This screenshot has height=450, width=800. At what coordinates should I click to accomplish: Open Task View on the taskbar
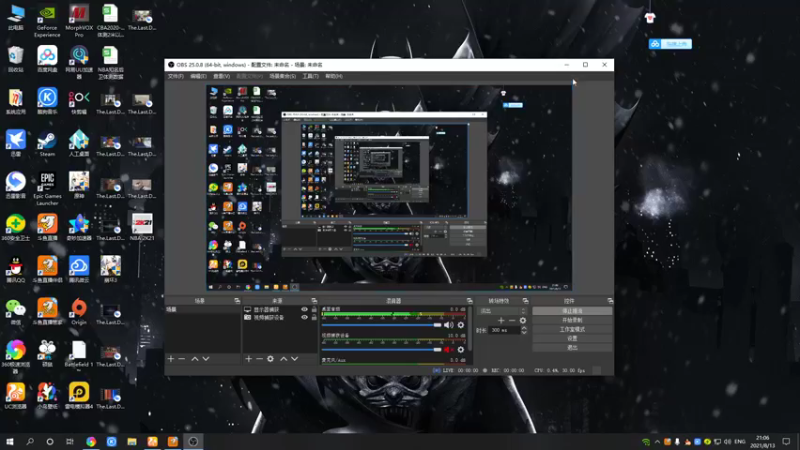tap(70, 442)
